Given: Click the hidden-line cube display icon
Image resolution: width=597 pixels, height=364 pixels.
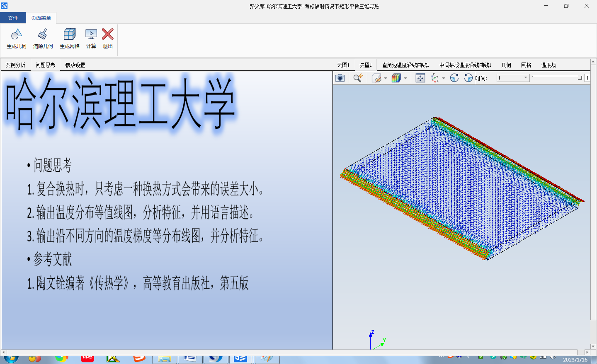Looking at the screenshot, I should [376, 78].
